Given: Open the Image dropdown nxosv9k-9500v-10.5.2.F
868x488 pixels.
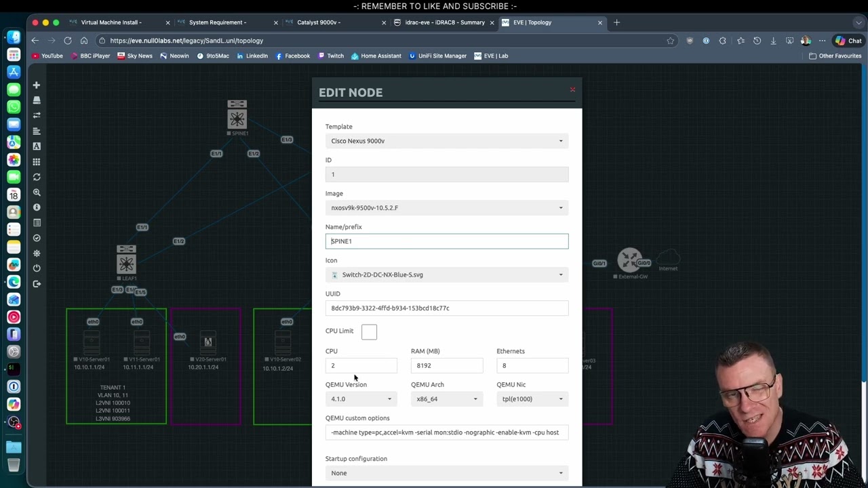Looking at the screenshot, I should click(x=447, y=208).
